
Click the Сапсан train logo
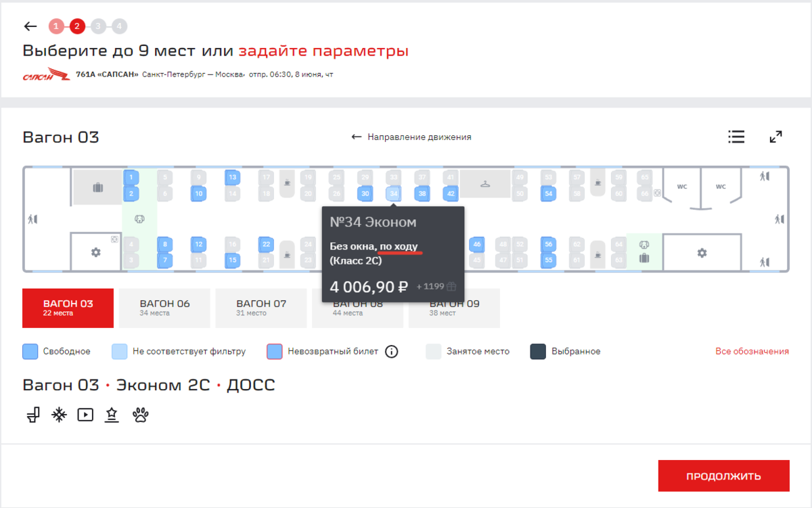47,74
